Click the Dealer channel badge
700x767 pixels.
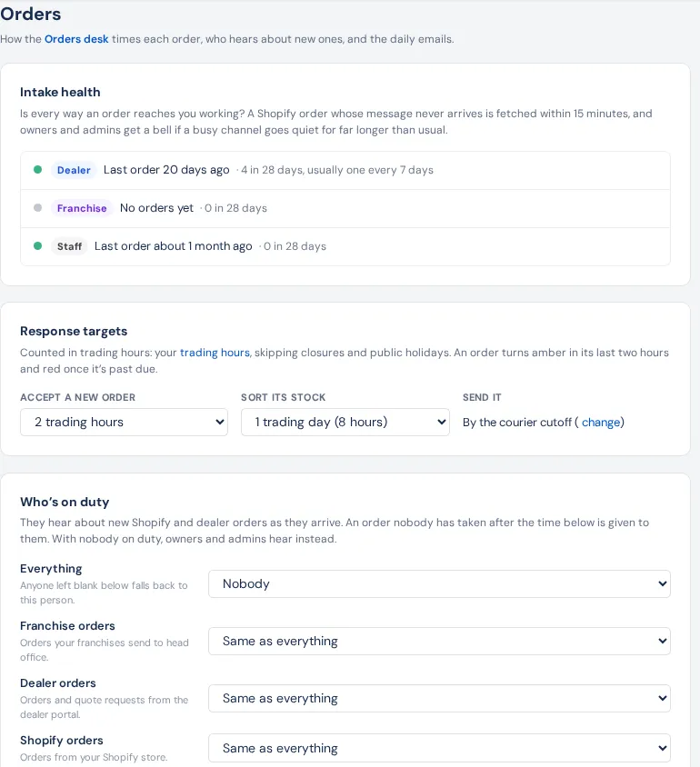[74, 170]
